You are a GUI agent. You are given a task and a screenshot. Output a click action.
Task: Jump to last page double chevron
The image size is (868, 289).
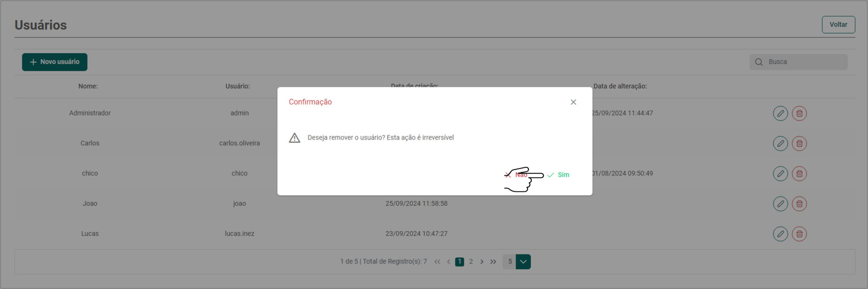coord(493,262)
